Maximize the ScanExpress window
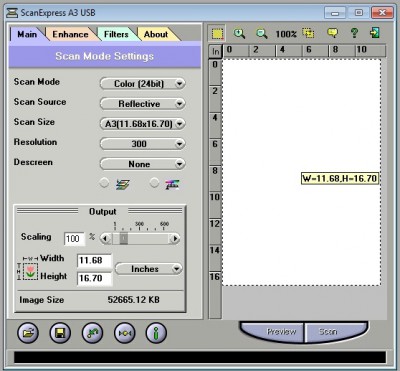Screen dimensions: 400x371 click(358, 13)
